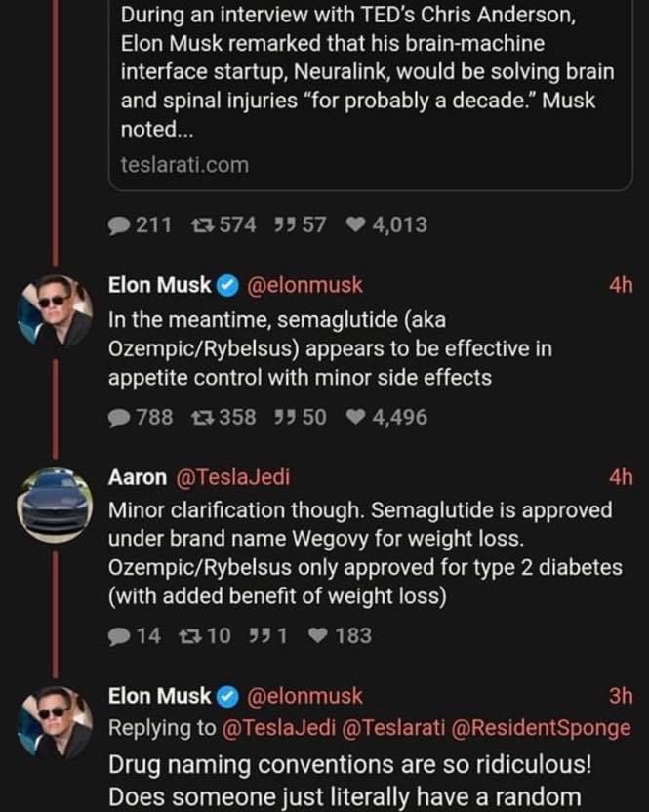Click the 3h timestamp on Elon's reply
The width and height of the screenshot is (649, 812).
pyautogui.click(x=621, y=696)
